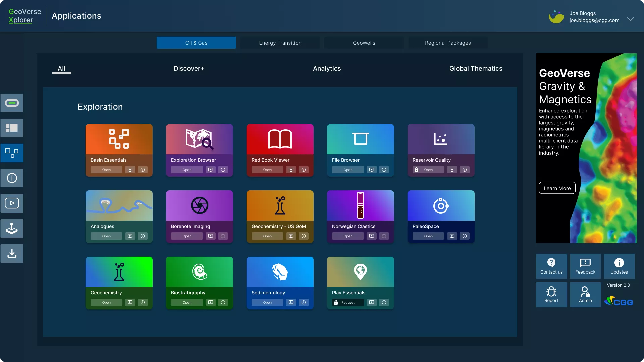Open the video tutorials sidebar icon

point(12,203)
